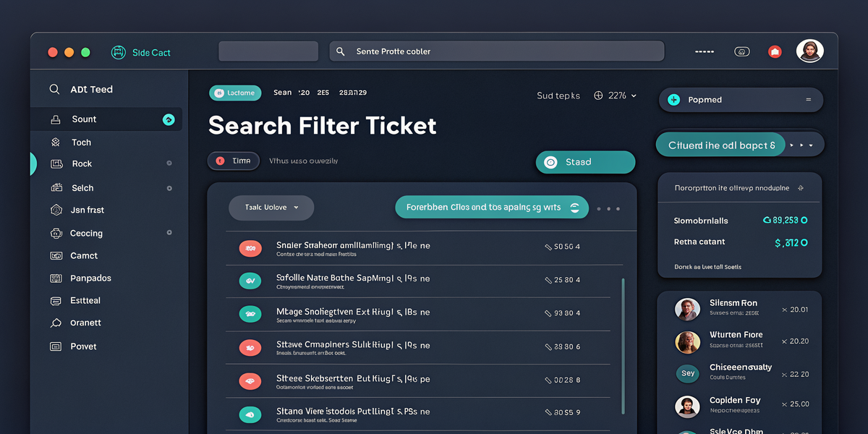Viewport: 868px width, 434px height.
Task: Click the ticket list vertical scrollbar
Action: [x=623, y=346]
